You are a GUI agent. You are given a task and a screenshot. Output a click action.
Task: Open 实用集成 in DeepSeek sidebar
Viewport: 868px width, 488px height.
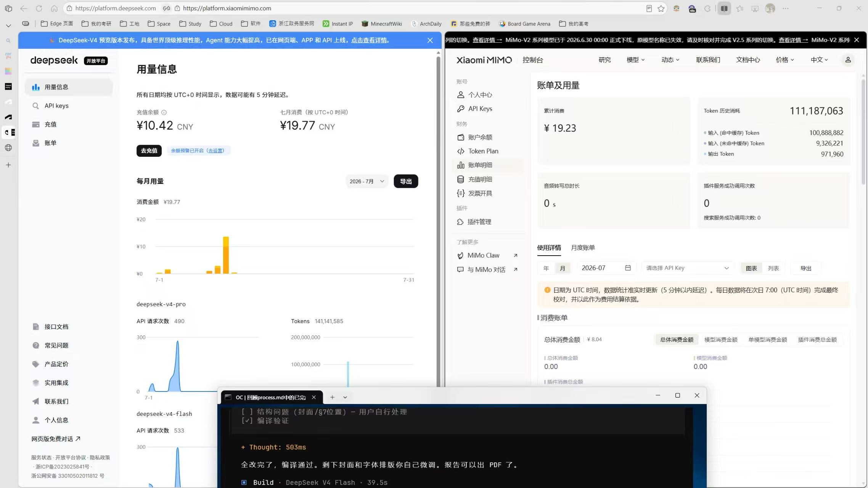tap(69, 383)
